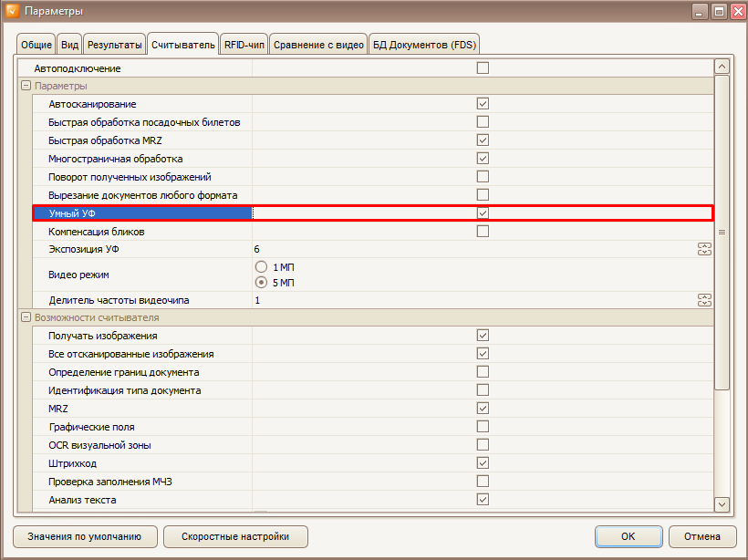Viewport: 748px width, 560px height.
Task: Open the Сравнение с видео tab
Action: (x=318, y=45)
